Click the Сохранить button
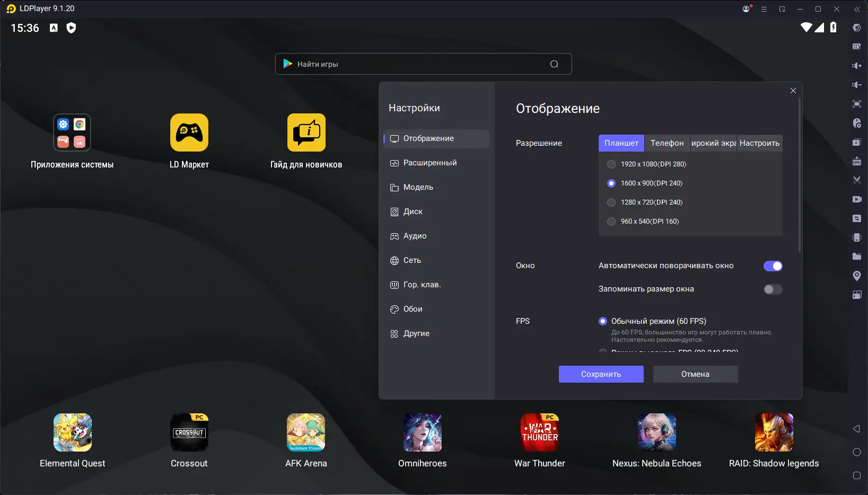 click(x=601, y=374)
